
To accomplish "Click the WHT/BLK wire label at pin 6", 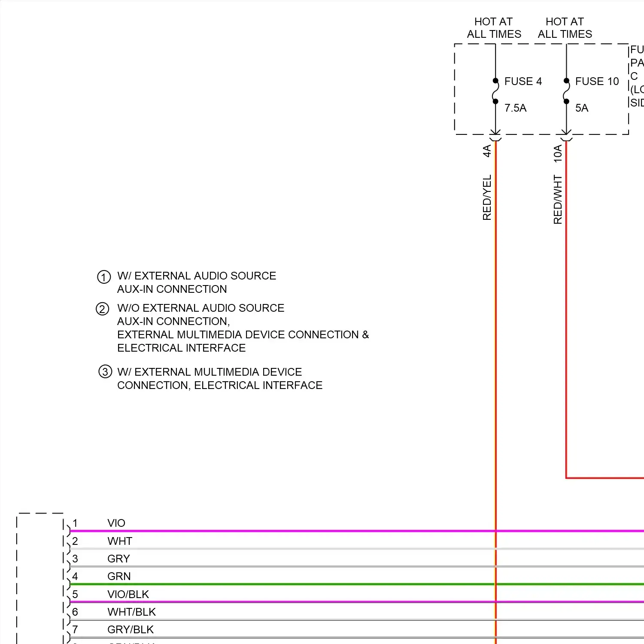I will (x=131, y=612).
